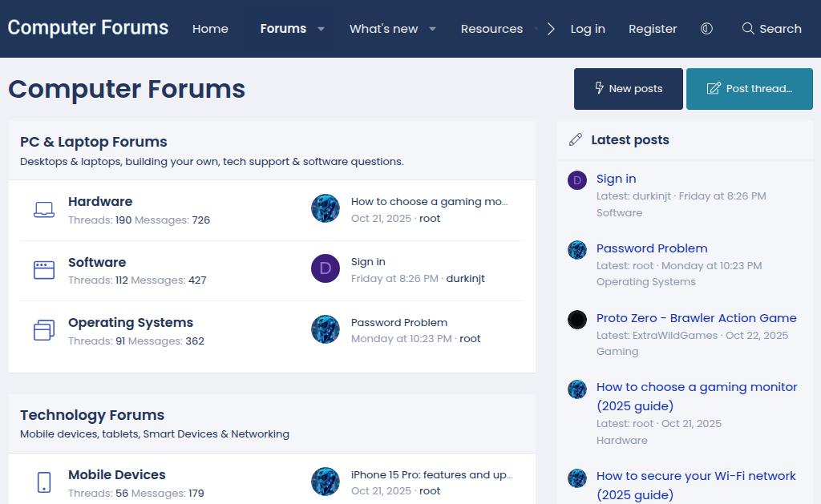Image resolution: width=821 pixels, height=504 pixels.
Task: Open the Log in link
Action: tap(588, 29)
